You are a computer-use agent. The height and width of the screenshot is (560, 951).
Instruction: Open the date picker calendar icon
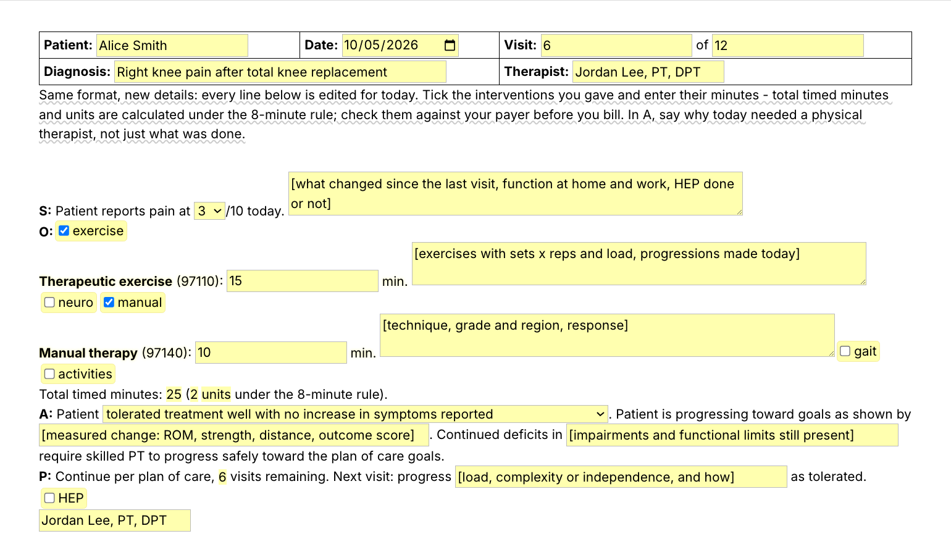click(450, 45)
